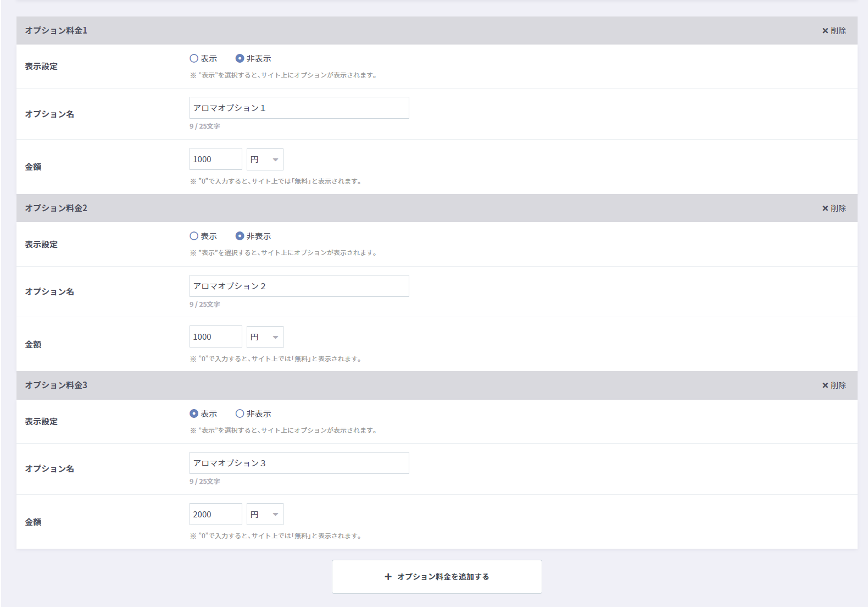Click the オプション料金を追加する button
868x607 pixels.
click(x=437, y=577)
